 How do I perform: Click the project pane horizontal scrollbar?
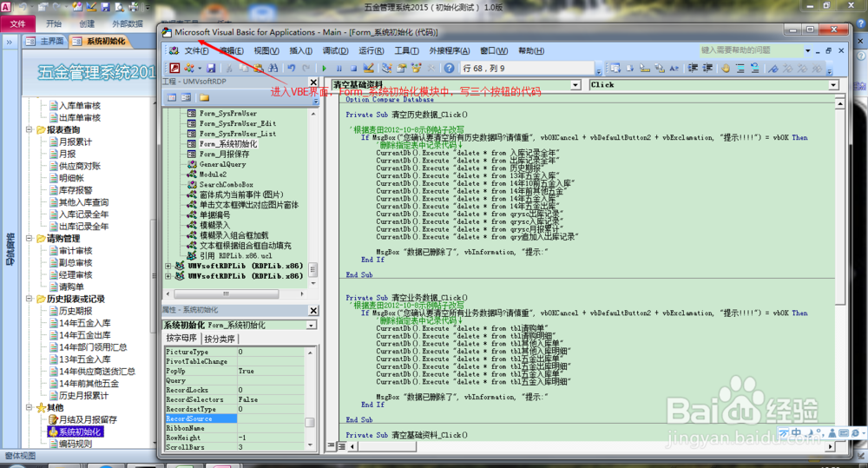(234, 293)
